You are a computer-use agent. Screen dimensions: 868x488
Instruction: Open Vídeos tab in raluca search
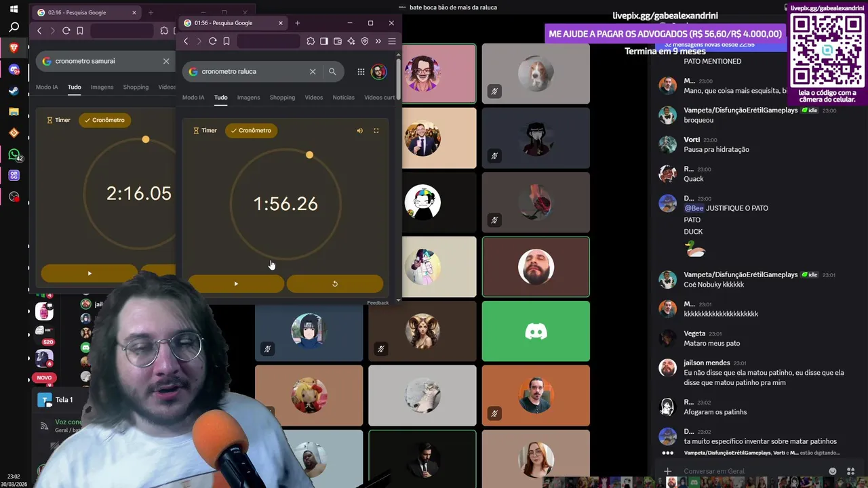coord(313,98)
